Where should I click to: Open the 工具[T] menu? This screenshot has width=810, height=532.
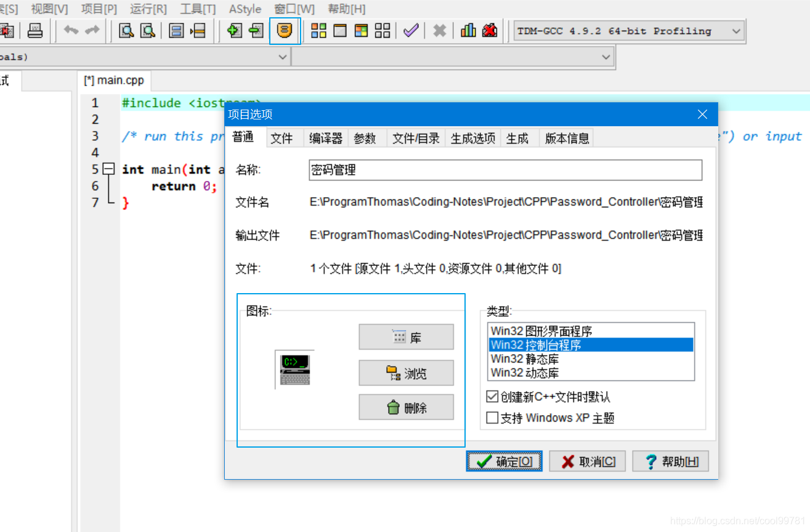coord(198,9)
